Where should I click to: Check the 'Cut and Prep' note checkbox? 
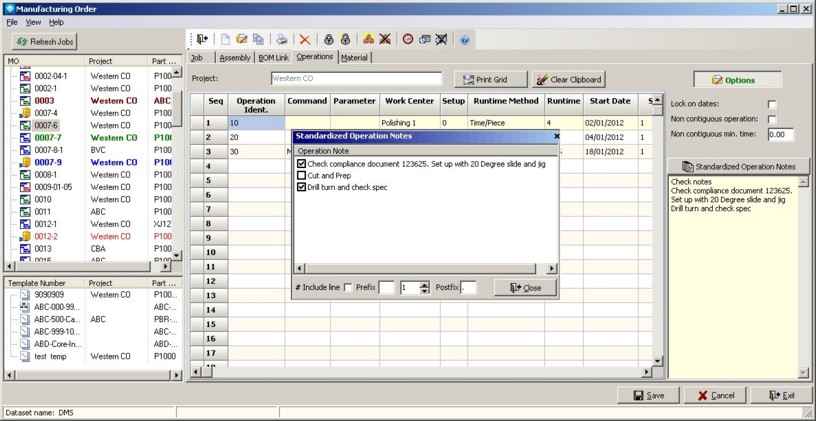(301, 175)
